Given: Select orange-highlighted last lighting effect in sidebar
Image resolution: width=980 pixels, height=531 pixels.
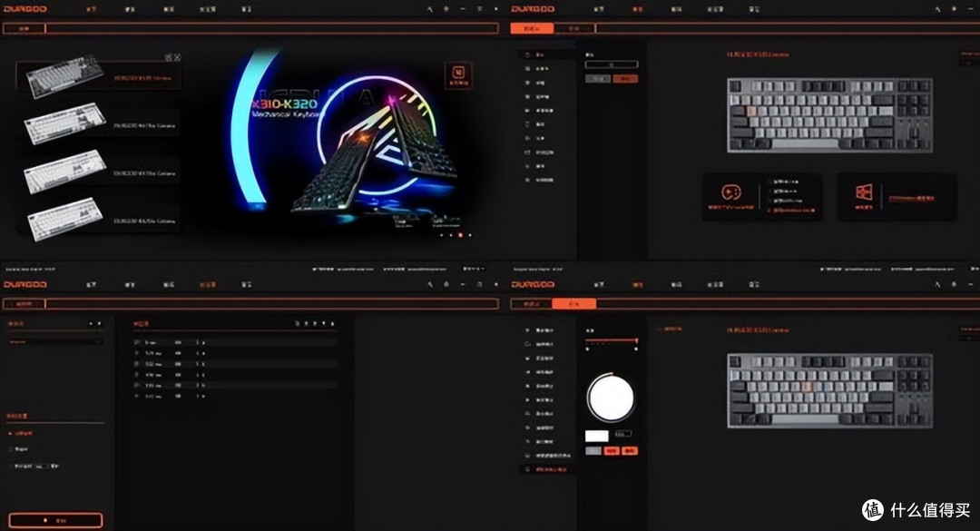Looking at the screenshot, I should [x=546, y=469].
